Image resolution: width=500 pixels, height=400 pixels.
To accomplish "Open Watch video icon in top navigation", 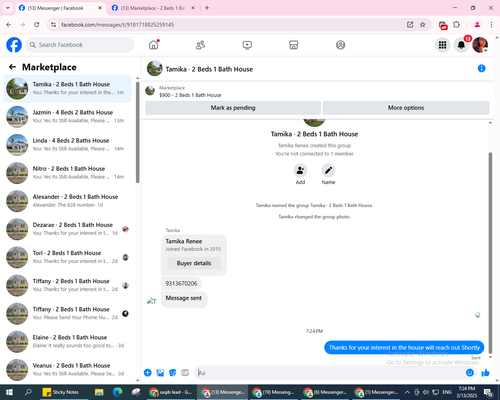I will (247, 45).
